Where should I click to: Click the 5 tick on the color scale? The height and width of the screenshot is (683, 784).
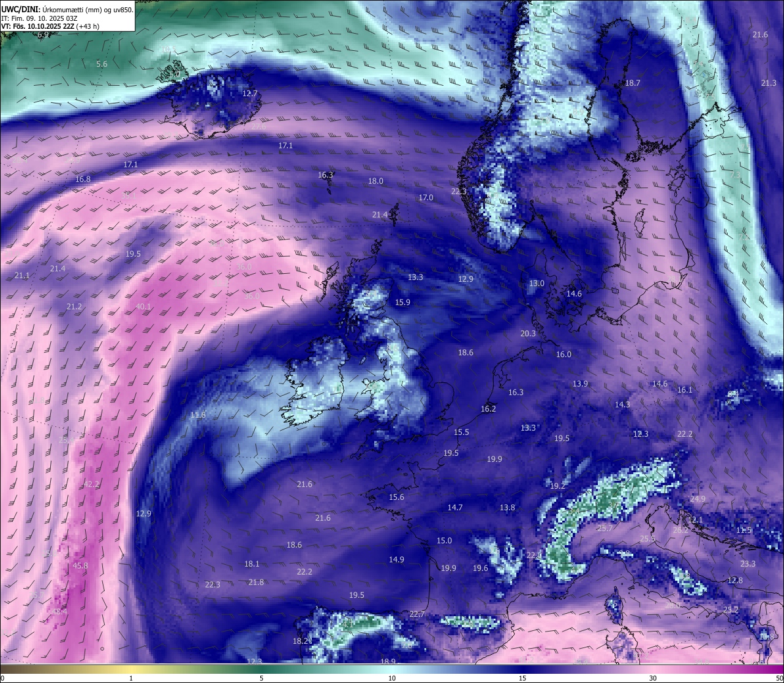(262, 678)
